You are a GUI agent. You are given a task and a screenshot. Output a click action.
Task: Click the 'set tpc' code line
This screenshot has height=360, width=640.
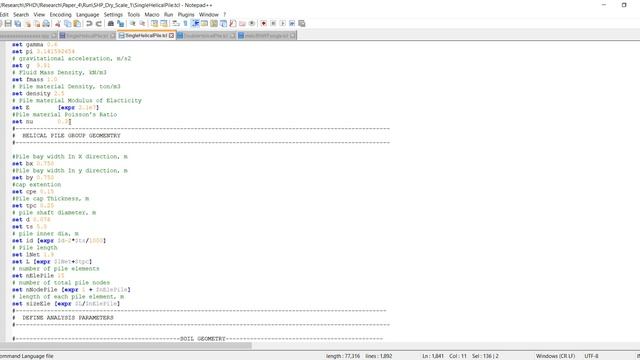pos(33,206)
